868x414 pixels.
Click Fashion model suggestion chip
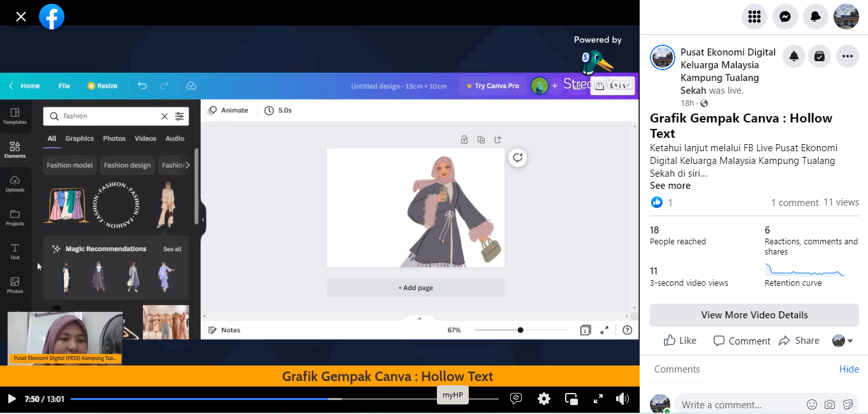click(70, 165)
